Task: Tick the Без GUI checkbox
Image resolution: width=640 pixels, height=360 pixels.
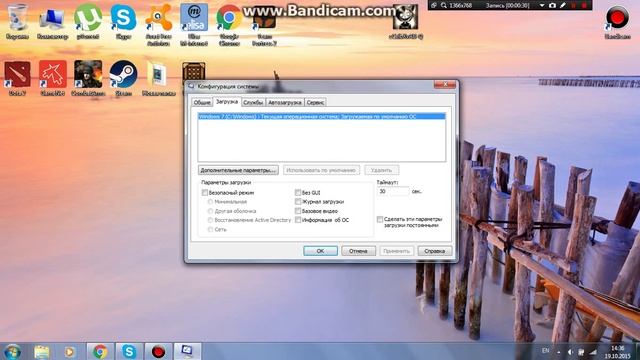Action: (x=298, y=192)
